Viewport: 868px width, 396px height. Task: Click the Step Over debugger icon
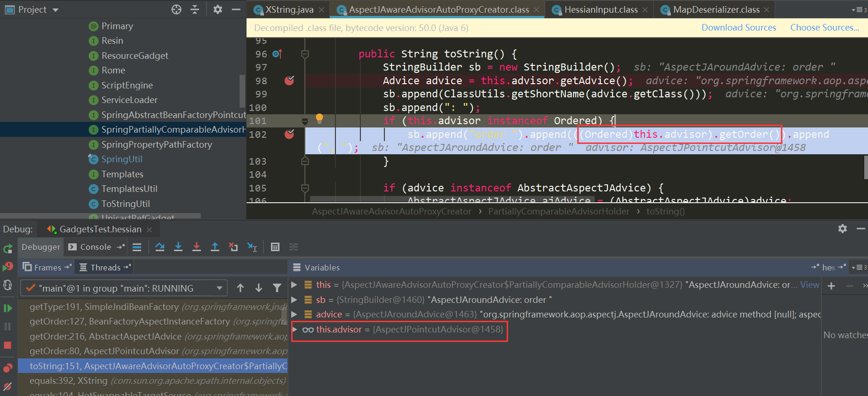tap(160, 247)
